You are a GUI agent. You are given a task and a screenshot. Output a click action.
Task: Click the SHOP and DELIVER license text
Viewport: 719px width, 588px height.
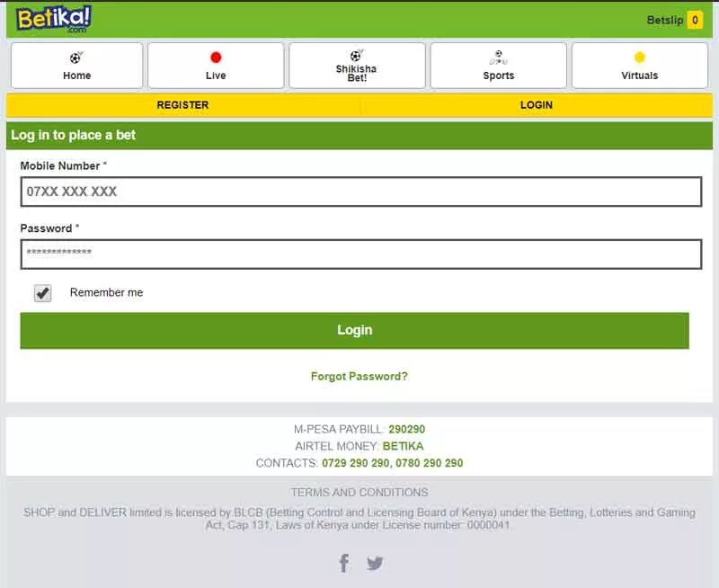pos(359,519)
